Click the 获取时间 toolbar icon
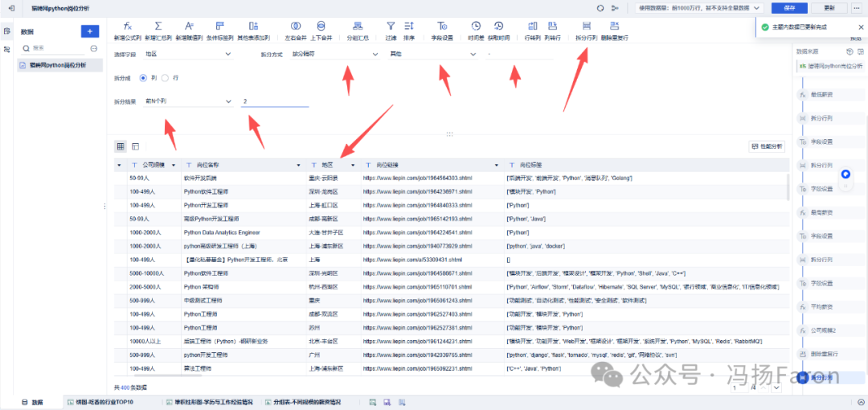The image size is (868, 410). click(x=499, y=26)
